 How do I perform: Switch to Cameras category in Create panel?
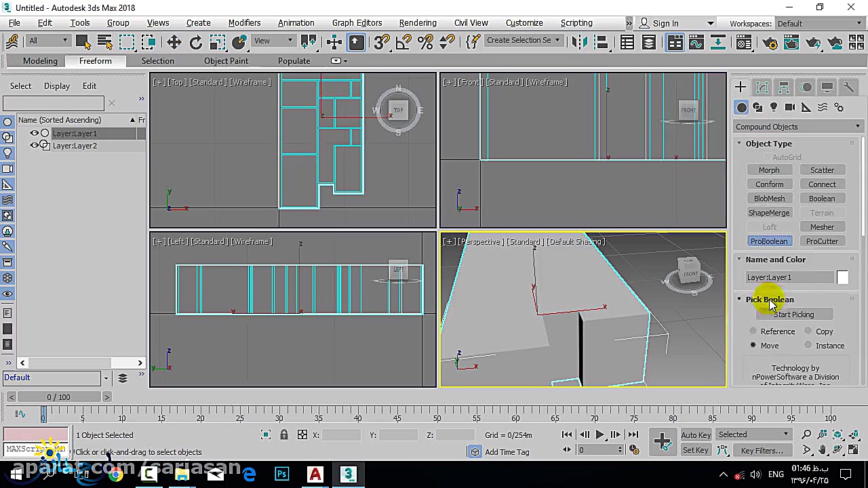click(790, 108)
